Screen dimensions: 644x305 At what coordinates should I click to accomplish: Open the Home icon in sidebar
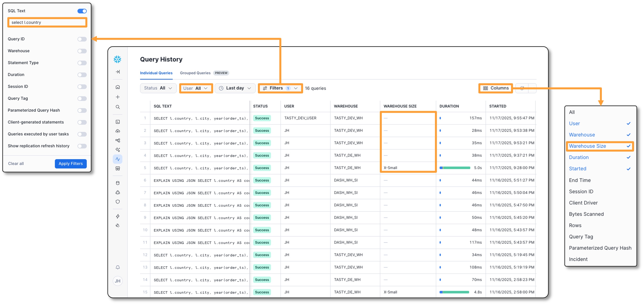tap(118, 87)
